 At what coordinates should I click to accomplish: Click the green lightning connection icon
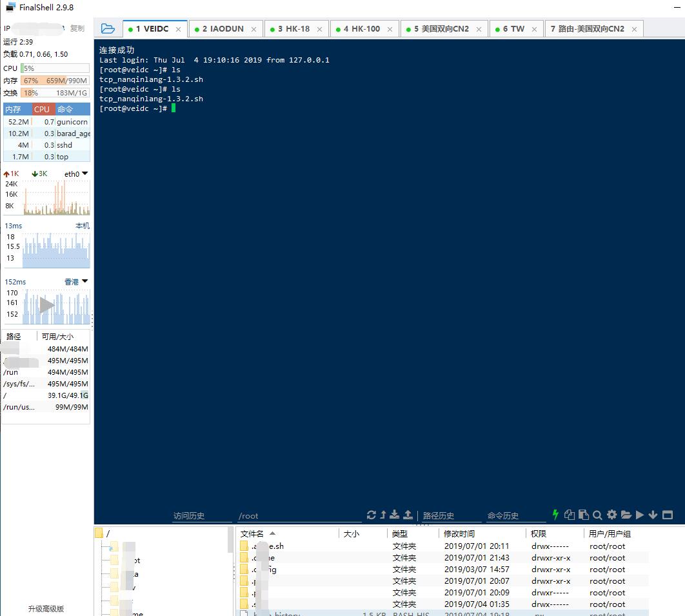(555, 515)
